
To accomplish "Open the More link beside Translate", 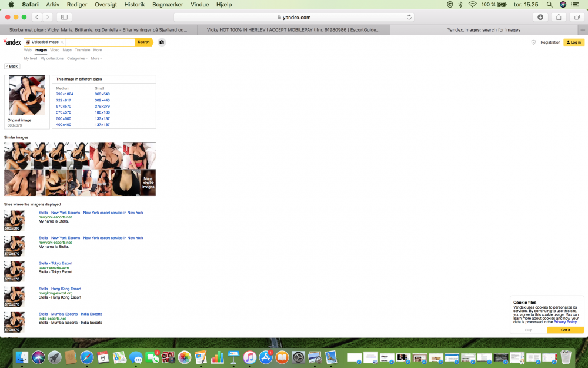I will click(x=98, y=51).
